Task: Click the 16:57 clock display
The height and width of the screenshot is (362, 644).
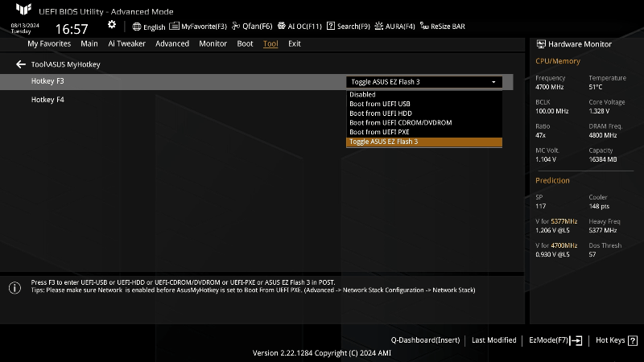Action: (72, 29)
